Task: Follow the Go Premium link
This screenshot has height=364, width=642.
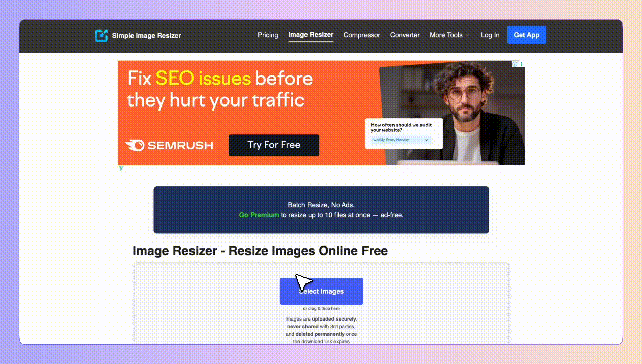Action: tap(259, 215)
